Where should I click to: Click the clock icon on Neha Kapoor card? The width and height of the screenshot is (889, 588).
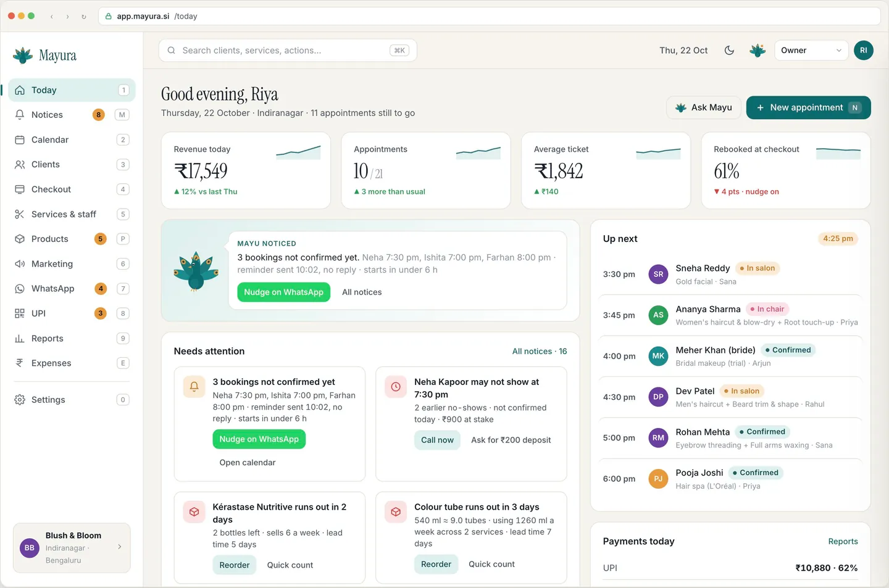pyautogui.click(x=396, y=387)
